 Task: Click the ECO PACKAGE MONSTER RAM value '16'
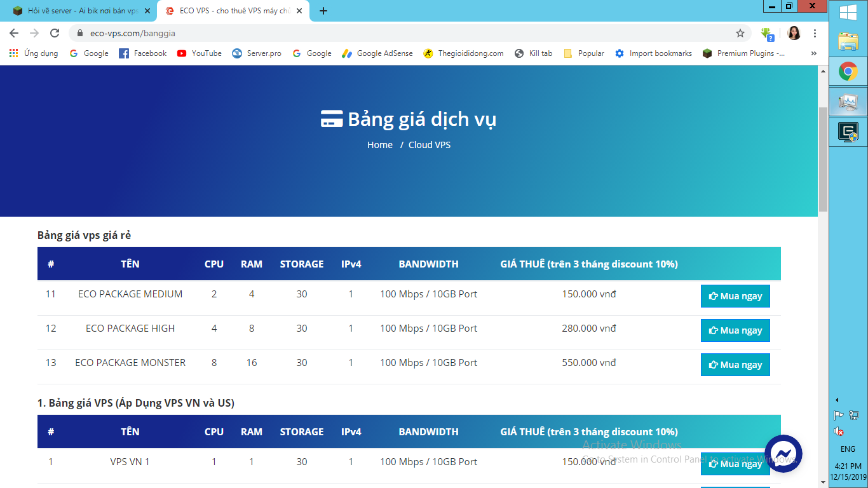tap(252, 363)
